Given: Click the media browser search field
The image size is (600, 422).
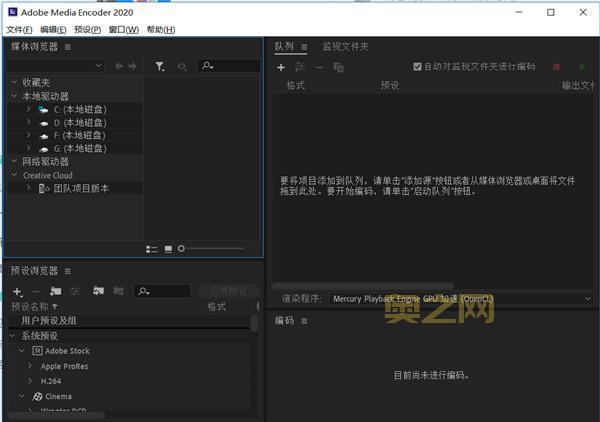Looking at the screenshot, I should [229, 66].
